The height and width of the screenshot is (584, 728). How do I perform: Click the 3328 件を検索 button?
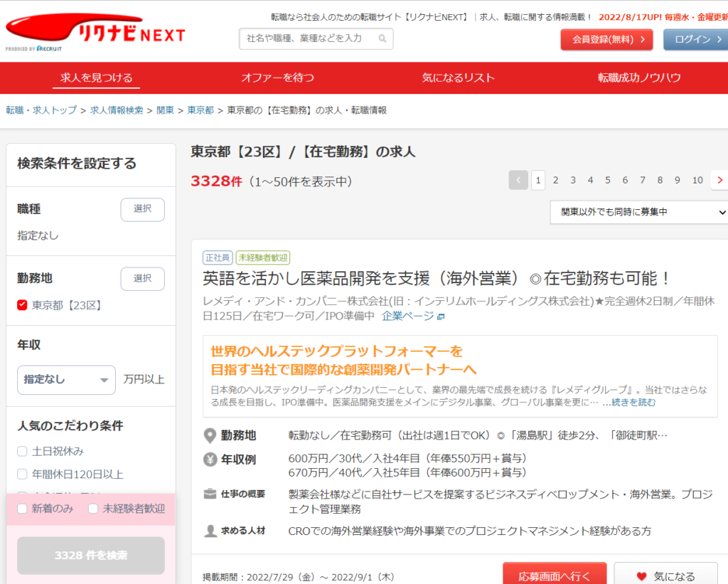(91, 556)
